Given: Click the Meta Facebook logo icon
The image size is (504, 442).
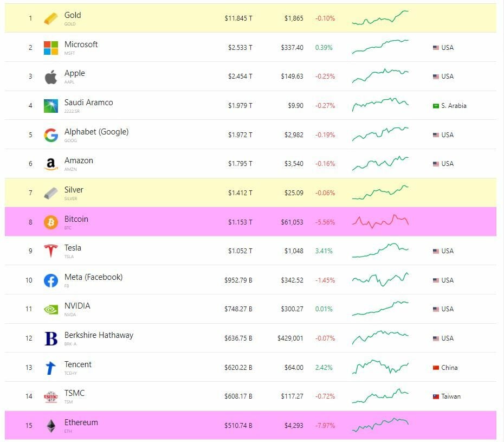Looking at the screenshot, I should [x=51, y=280].
